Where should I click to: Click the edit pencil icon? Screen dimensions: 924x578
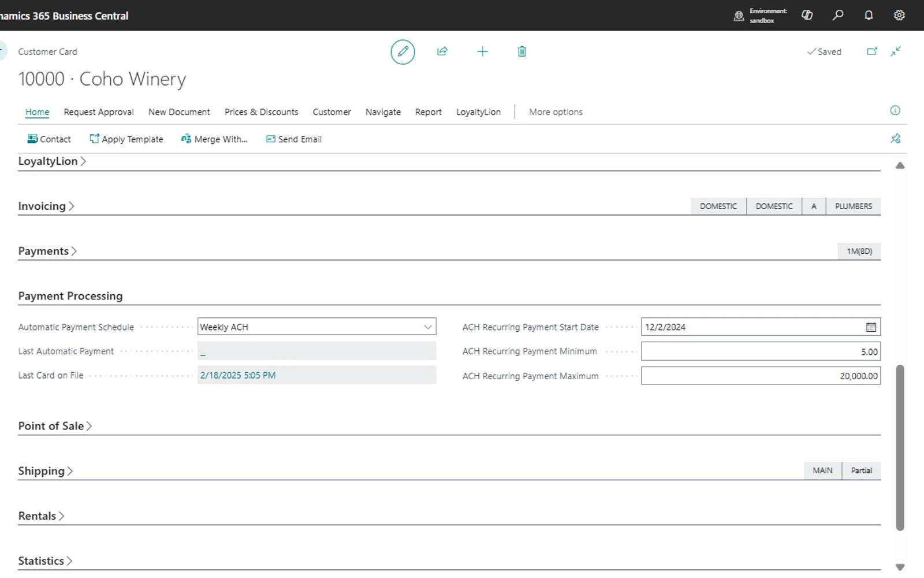[x=403, y=52]
